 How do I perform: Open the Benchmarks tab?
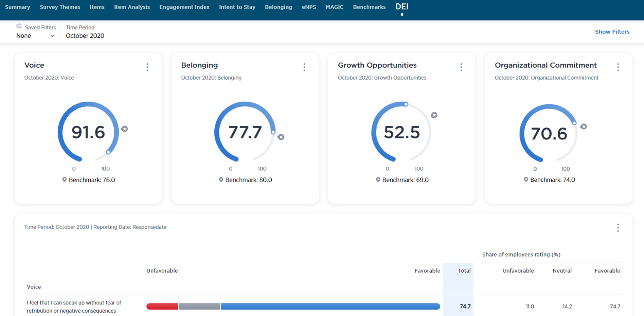point(369,7)
